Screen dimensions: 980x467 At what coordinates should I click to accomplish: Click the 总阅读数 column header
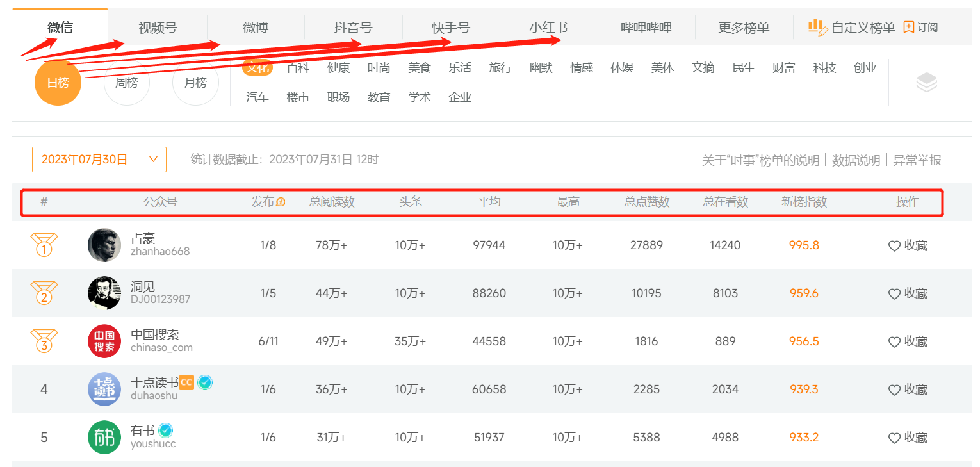point(332,202)
